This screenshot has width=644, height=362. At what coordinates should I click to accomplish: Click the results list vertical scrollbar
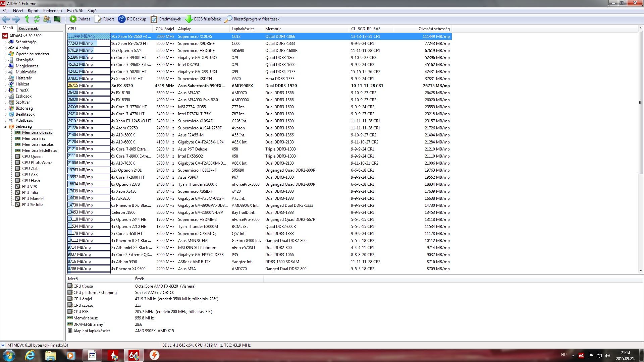[641, 102]
